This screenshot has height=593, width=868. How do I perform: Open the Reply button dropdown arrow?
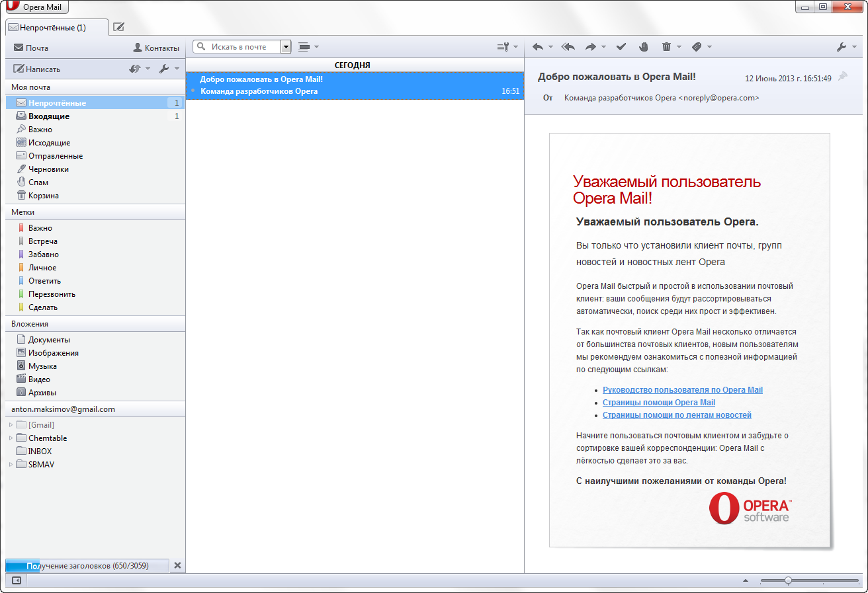pos(550,48)
